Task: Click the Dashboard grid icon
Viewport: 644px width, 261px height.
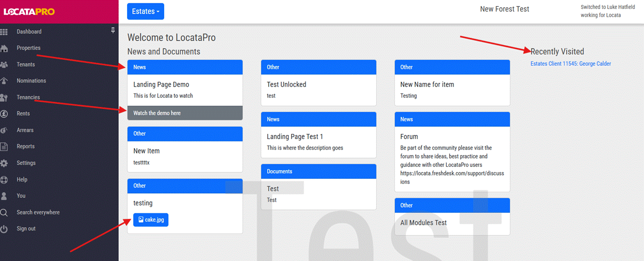Action: coord(4,32)
